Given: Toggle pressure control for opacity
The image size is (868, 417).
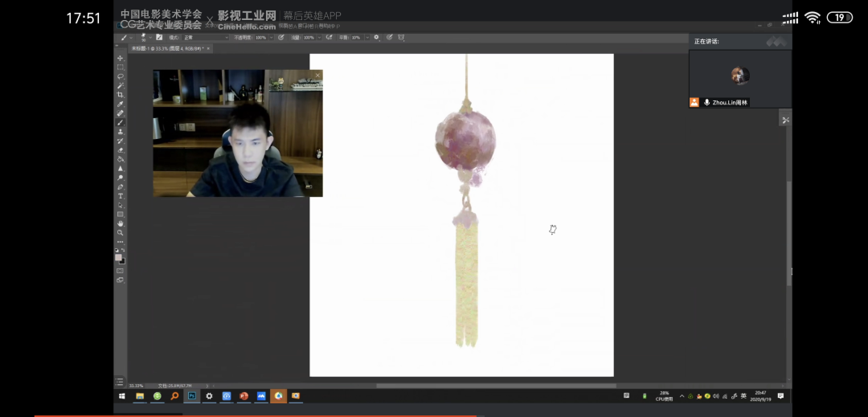Looking at the screenshot, I should point(280,37).
